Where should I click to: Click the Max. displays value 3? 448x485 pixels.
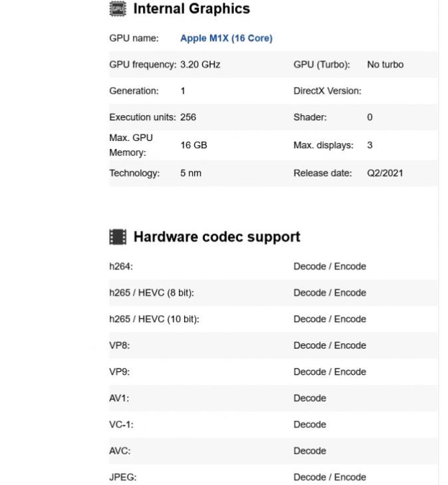(x=370, y=145)
